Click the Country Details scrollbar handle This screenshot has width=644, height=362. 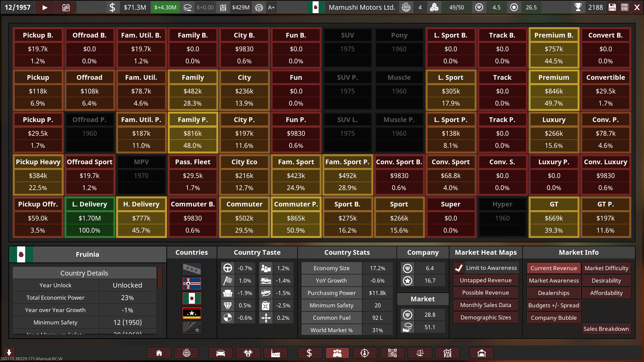point(160,278)
